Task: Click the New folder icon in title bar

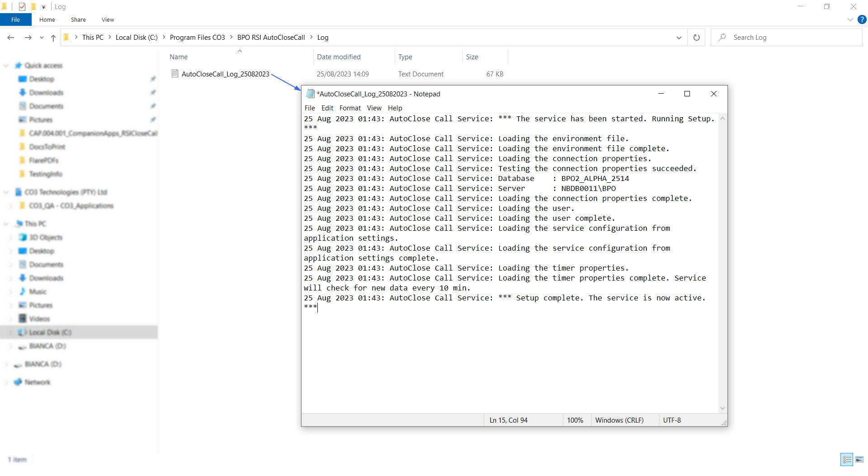Action: (33, 7)
